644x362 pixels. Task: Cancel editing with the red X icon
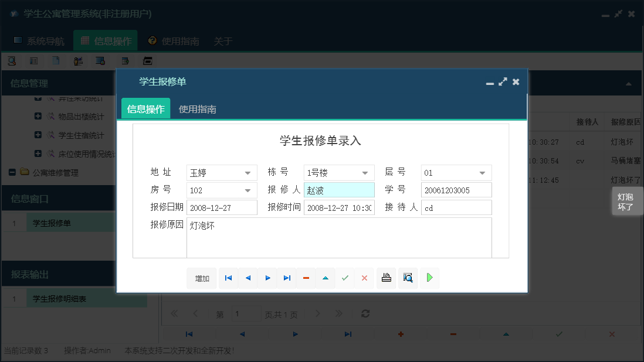pos(364,278)
